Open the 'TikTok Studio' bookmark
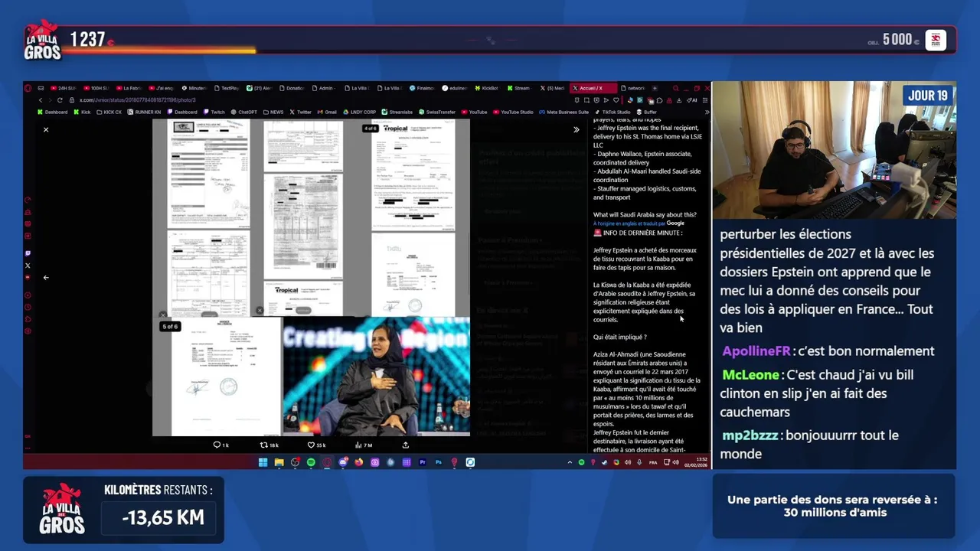980x551 pixels. coord(613,112)
